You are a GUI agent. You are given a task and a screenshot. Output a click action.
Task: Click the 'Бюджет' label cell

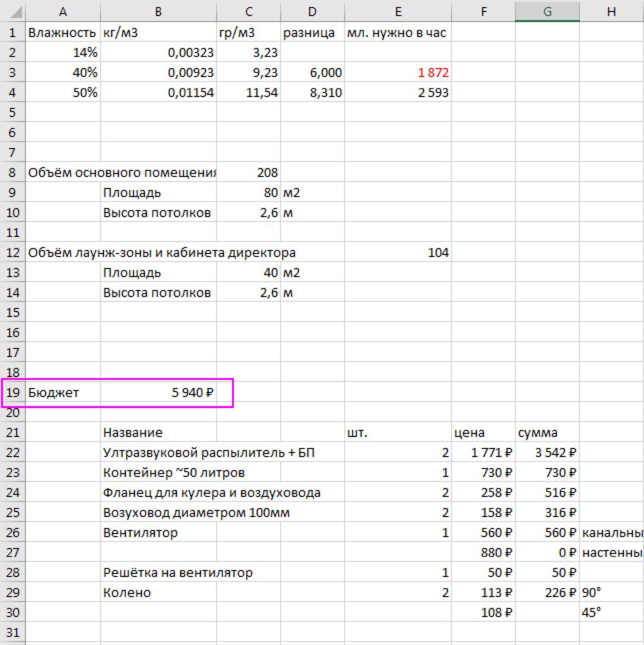[x=62, y=392]
